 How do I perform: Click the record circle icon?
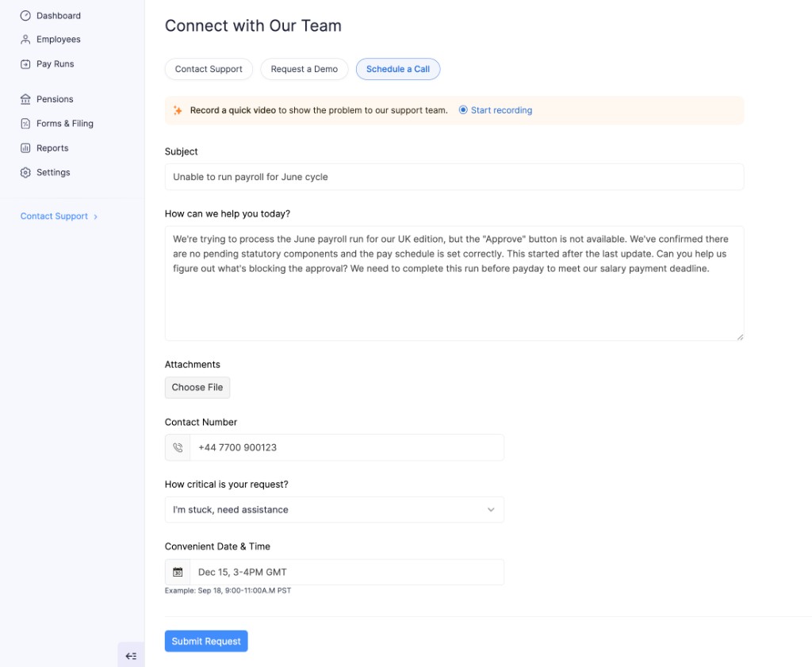coord(463,109)
